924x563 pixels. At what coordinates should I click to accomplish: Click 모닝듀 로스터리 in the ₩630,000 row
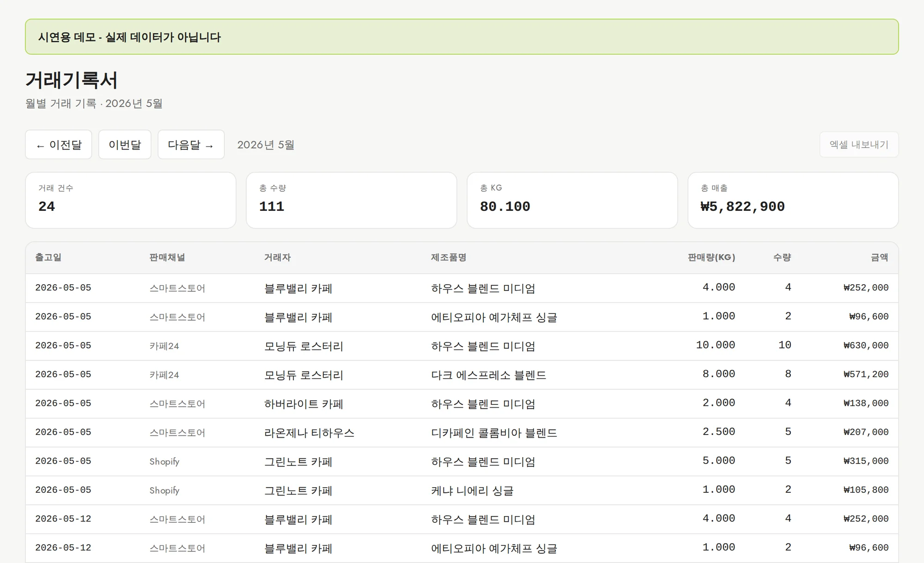click(304, 346)
